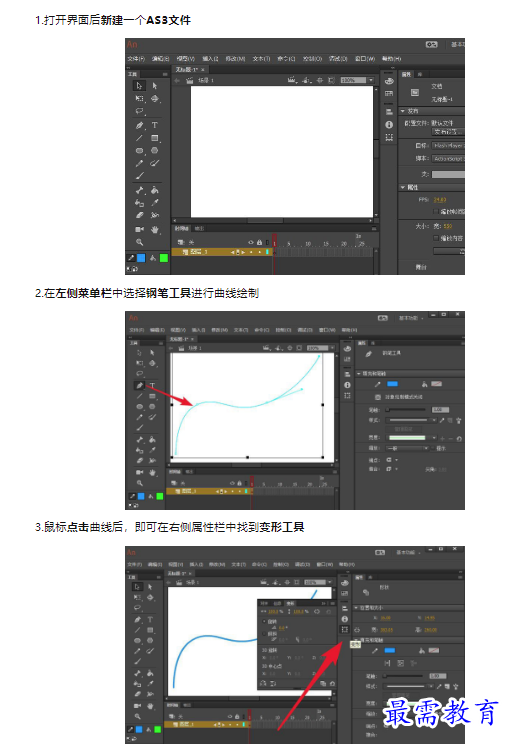Click the 发布设置 button in step 1 properties
This screenshot has height=744, width=507.
pos(448,131)
